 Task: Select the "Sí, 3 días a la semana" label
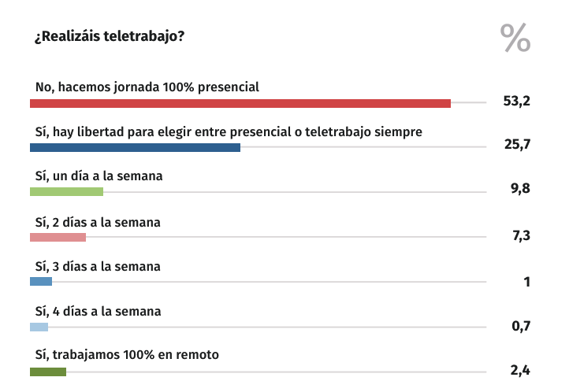pyautogui.click(x=99, y=267)
